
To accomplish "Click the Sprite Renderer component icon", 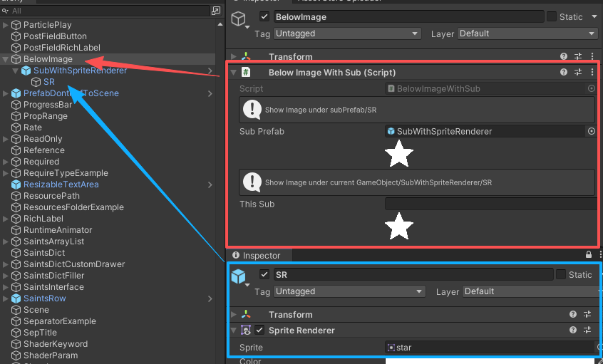I will tap(246, 331).
